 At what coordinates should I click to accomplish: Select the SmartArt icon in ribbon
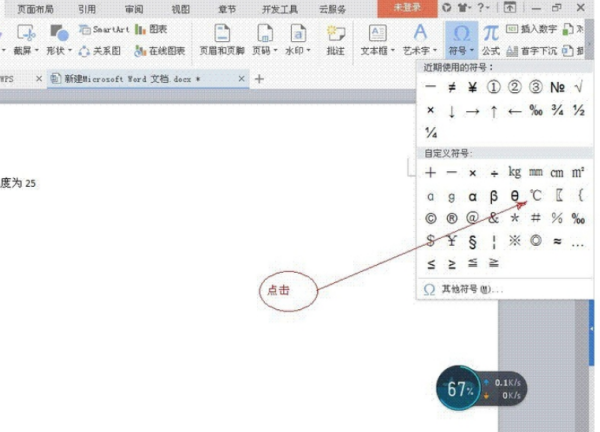(104, 29)
